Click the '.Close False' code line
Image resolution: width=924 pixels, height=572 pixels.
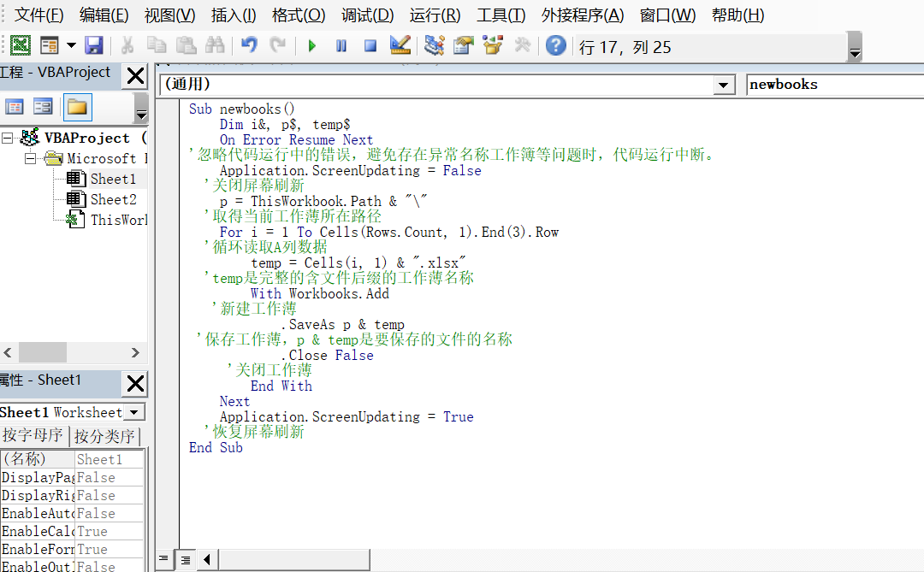click(x=327, y=355)
